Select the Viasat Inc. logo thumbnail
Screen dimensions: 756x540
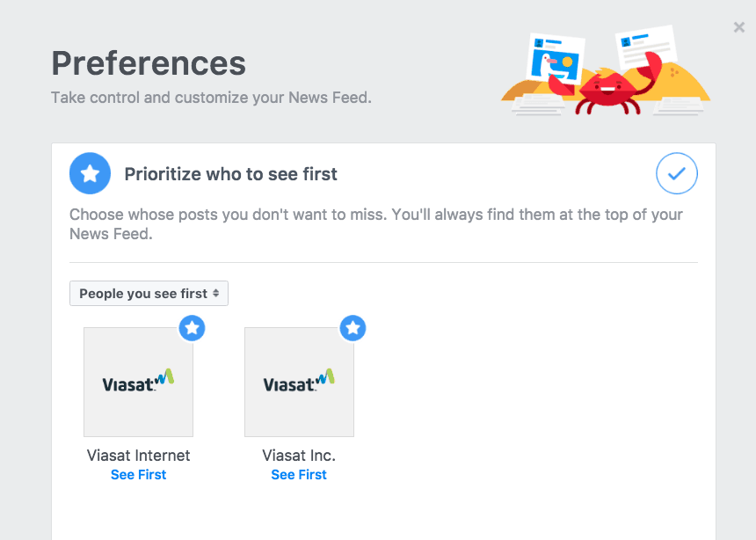(x=299, y=383)
